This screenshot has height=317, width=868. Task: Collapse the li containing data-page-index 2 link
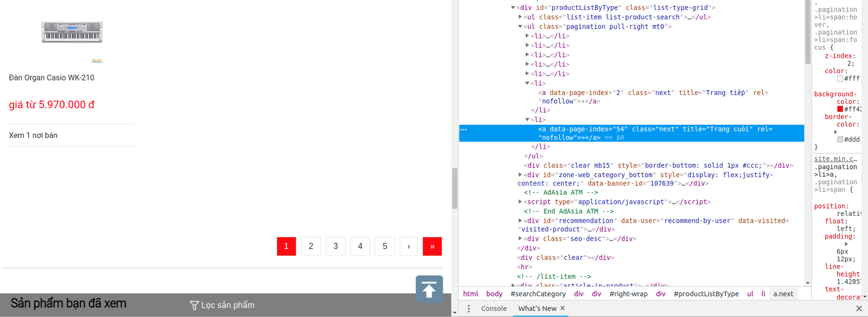(527, 83)
